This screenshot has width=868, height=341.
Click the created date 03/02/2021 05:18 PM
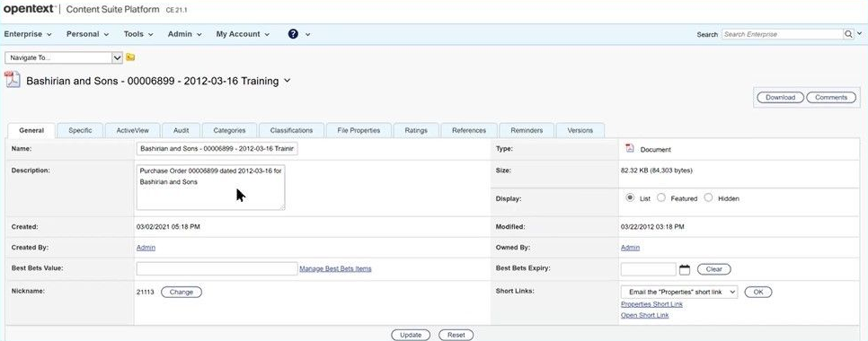pyautogui.click(x=168, y=227)
